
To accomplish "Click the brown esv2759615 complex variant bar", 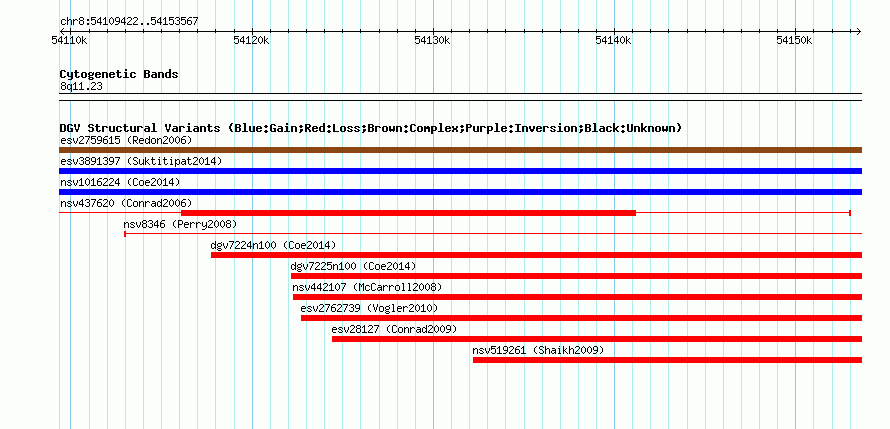I will coord(460,150).
